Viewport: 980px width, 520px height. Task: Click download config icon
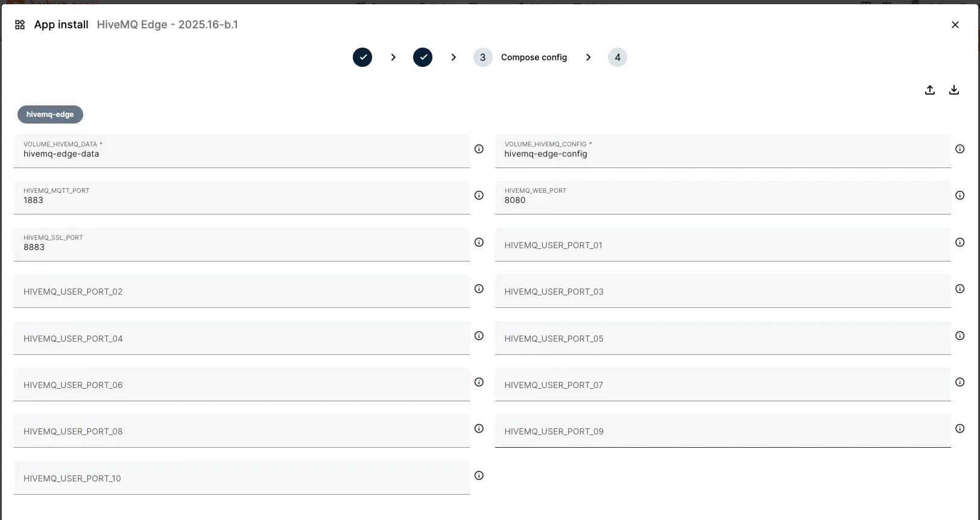point(954,90)
